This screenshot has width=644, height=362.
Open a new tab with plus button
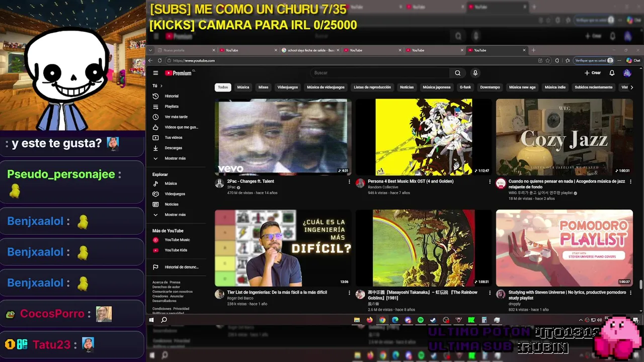533,50
